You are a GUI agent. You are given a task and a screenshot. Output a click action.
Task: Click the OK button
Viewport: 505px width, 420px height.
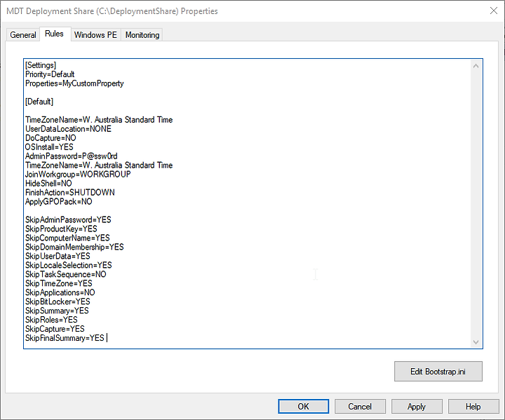(x=304, y=407)
